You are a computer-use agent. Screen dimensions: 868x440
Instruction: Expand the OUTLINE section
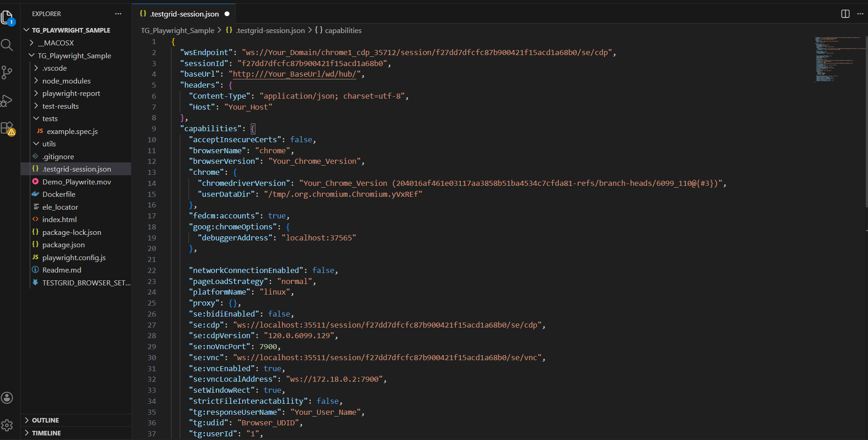45,420
